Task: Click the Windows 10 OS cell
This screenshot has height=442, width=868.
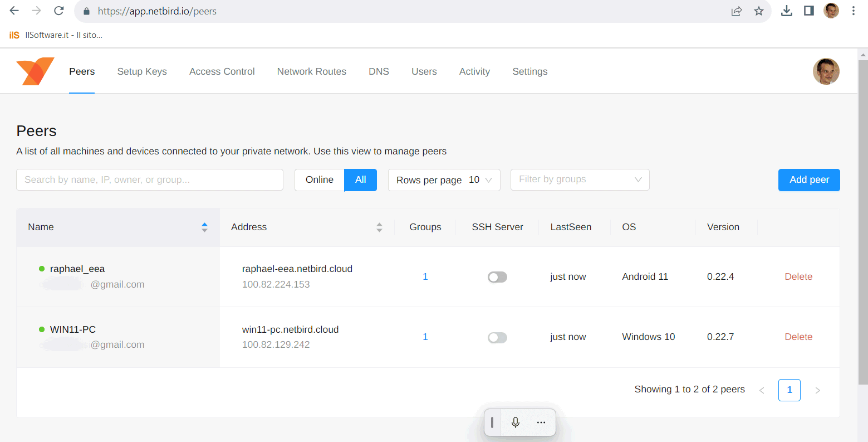Action: [648, 337]
